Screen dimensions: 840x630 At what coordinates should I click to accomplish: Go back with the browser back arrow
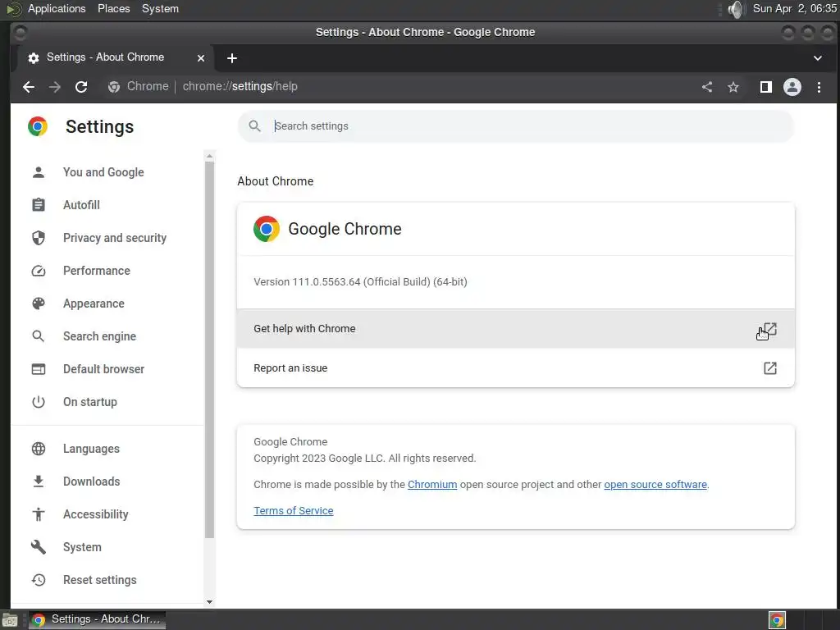[29, 87]
